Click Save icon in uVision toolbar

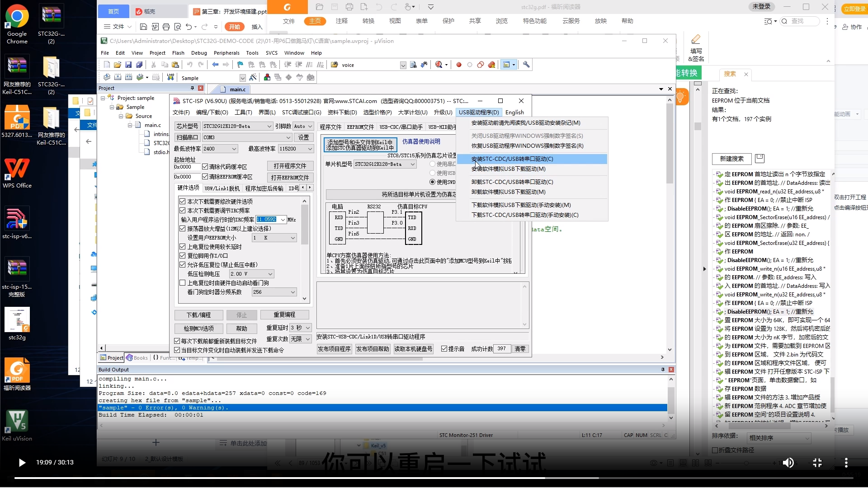[128, 65]
